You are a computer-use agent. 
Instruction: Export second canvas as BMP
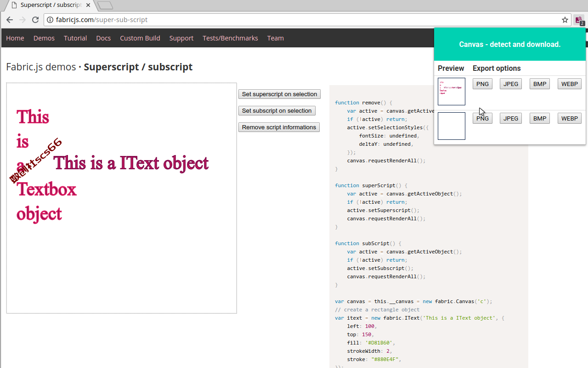[x=540, y=118]
